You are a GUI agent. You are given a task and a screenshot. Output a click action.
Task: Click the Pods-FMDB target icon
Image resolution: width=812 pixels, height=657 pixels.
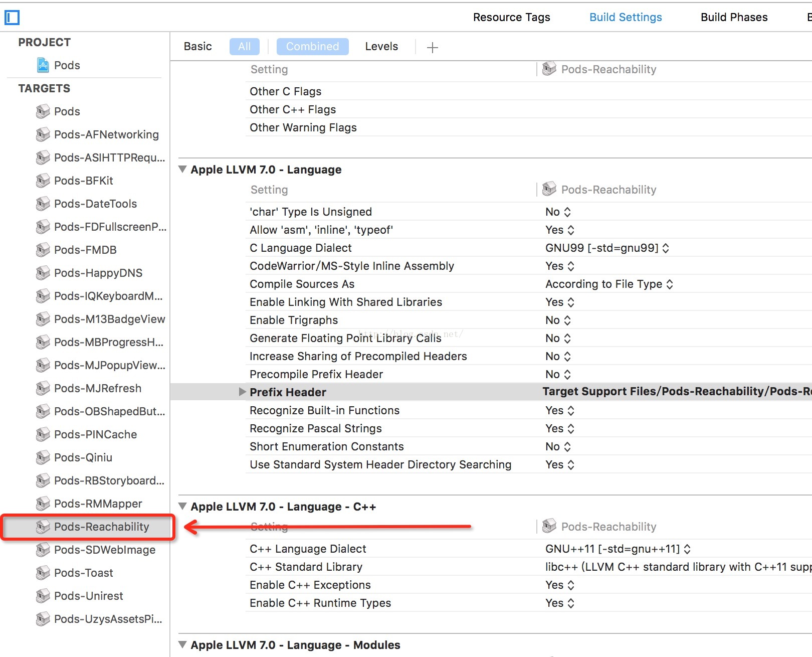43,250
